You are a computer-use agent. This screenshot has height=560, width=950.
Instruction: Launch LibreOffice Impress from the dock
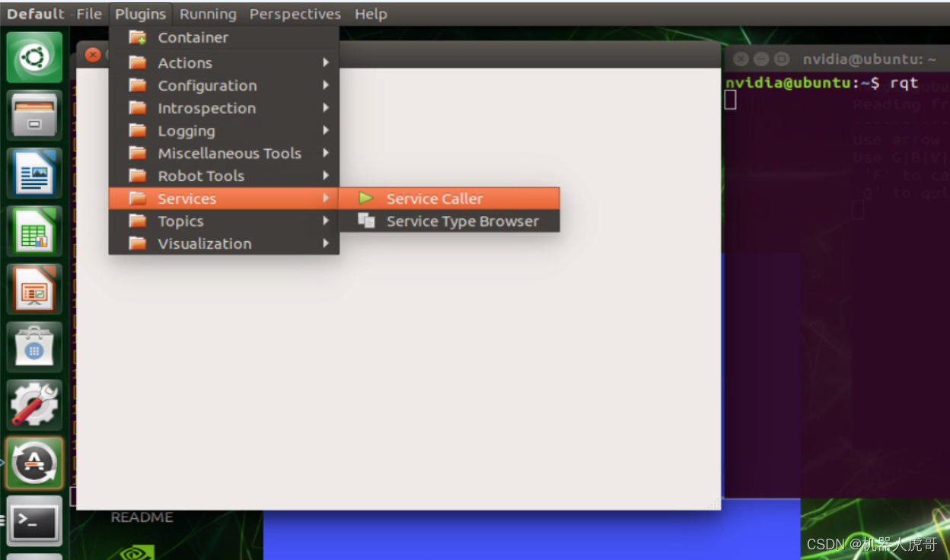tap(33, 288)
